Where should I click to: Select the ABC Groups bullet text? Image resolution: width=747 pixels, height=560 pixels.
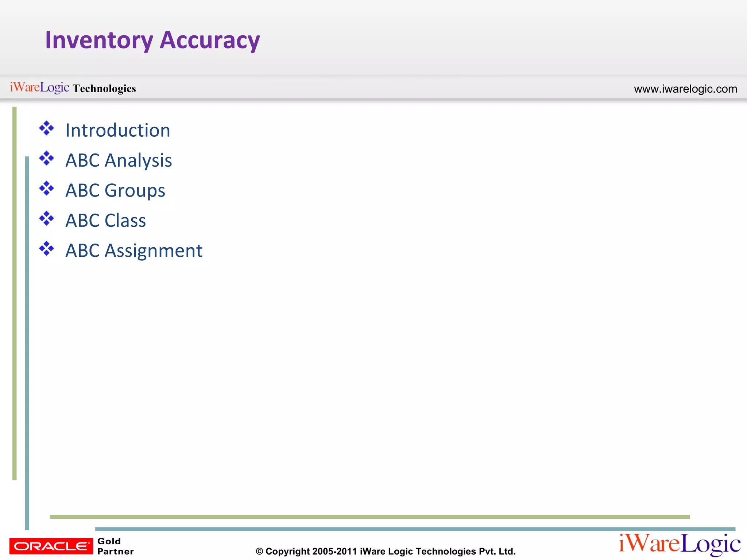115,190
